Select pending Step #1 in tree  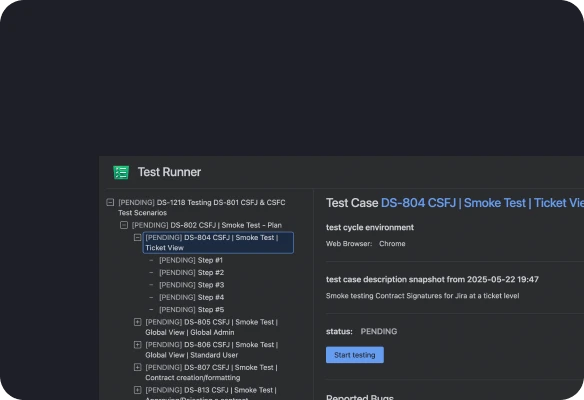(x=191, y=260)
